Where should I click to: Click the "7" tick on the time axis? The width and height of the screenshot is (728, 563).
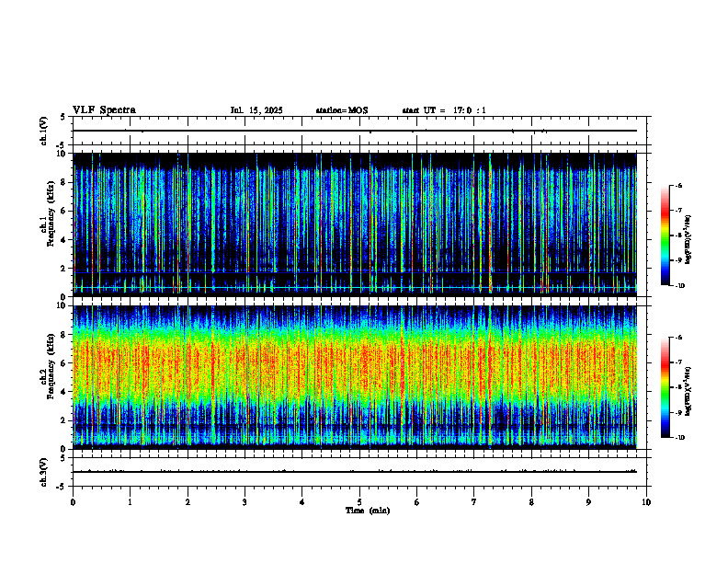(x=474, y=502)
